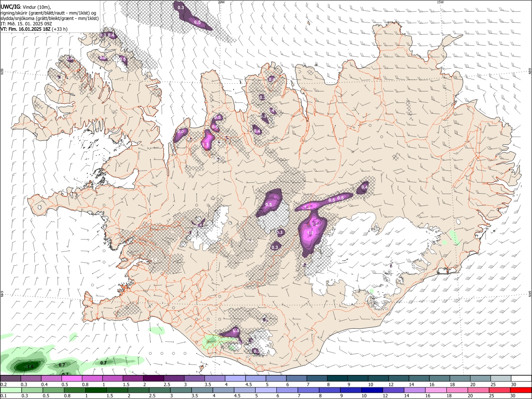
Task: Select rain legend swatch between 14 and 16
Action: 414,390
